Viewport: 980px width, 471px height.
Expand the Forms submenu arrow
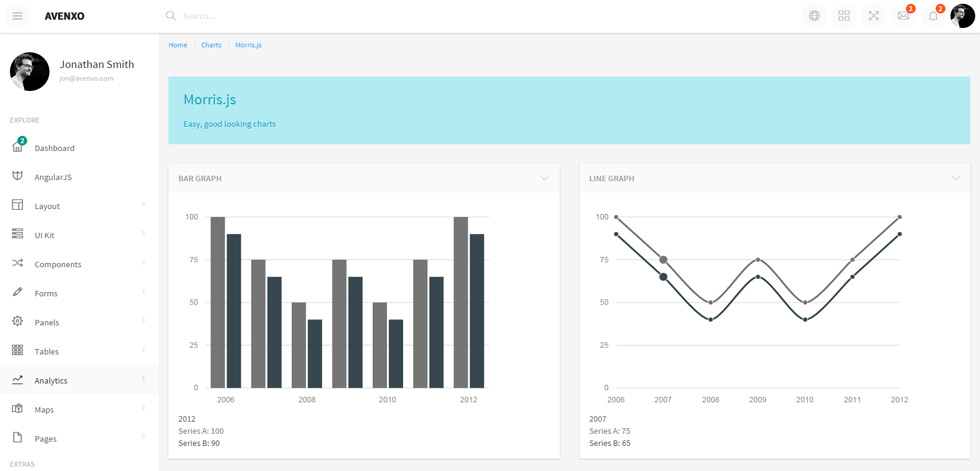tap(143, 291)
